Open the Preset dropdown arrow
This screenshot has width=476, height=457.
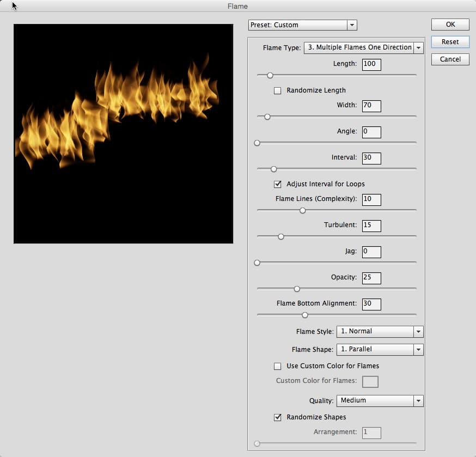click(x=352, y=25)
